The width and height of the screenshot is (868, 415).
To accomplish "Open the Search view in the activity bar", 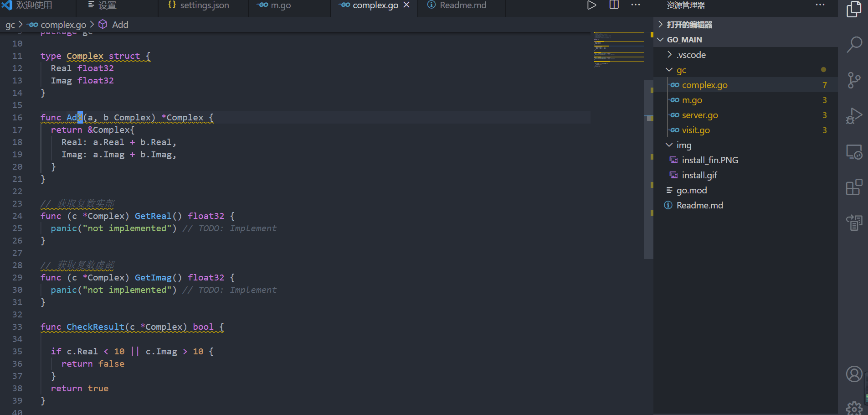I will pos(854,44).
